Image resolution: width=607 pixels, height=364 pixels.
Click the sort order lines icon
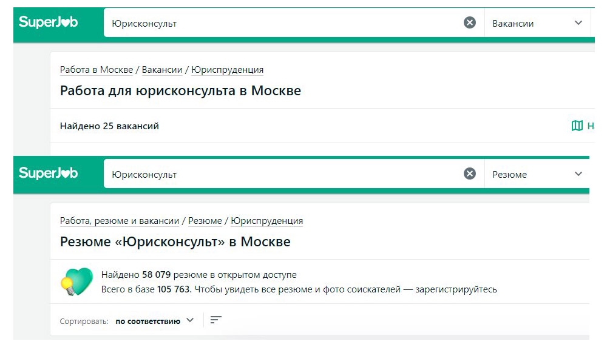215,320
